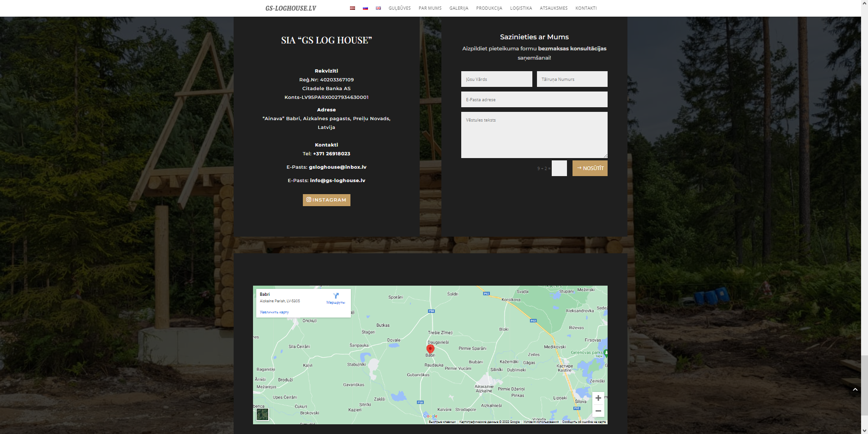
Task: Submit form with Nosūtīt button
Action: (590, 168)
